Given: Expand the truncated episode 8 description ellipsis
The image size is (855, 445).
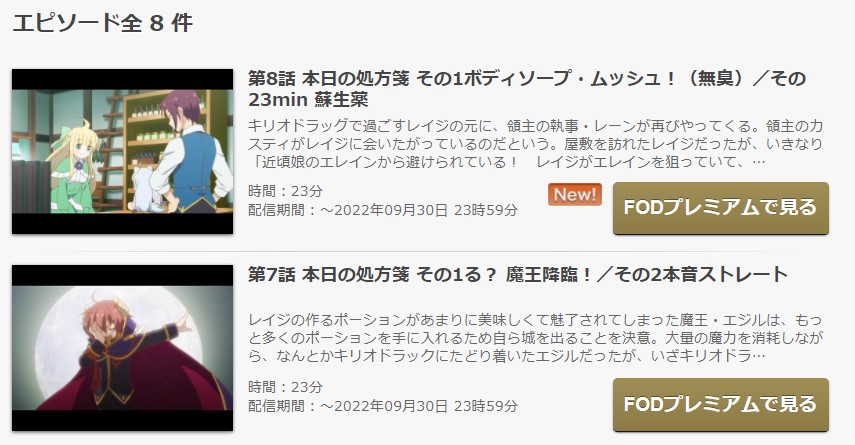Looking at the screenshot, I should pos(758,162).
